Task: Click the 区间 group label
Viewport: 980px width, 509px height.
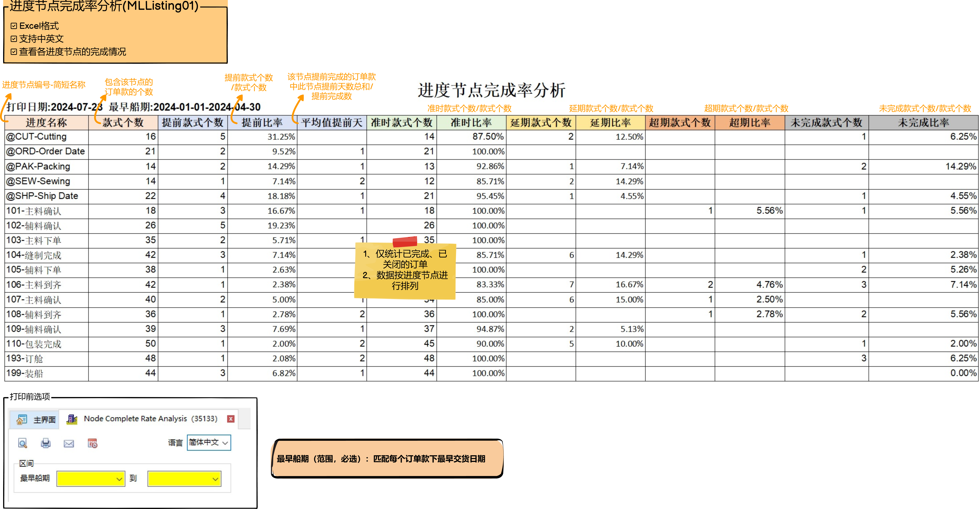Action: coord(26,463)
